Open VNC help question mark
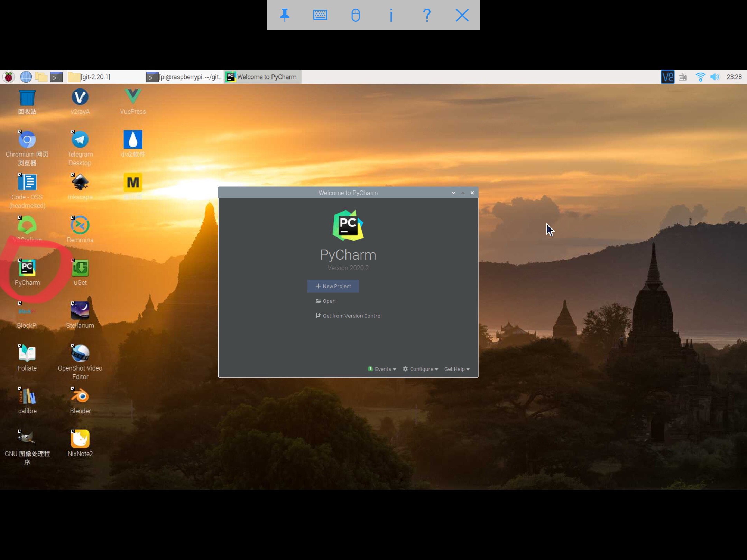 point(427,15)
